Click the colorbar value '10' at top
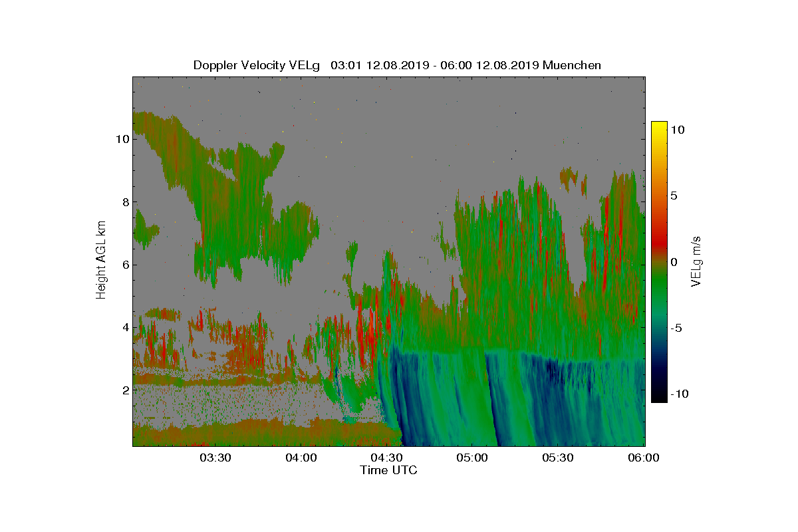 point(678,130)
